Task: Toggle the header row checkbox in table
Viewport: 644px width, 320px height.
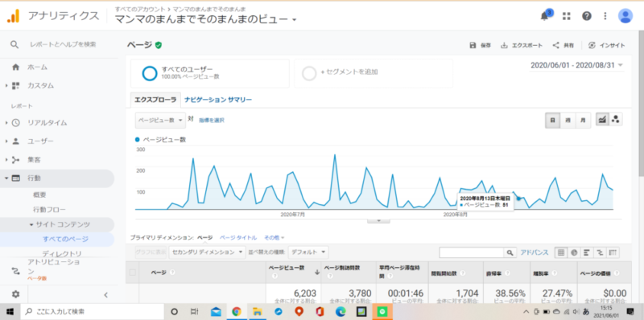Action: (132, 272)
